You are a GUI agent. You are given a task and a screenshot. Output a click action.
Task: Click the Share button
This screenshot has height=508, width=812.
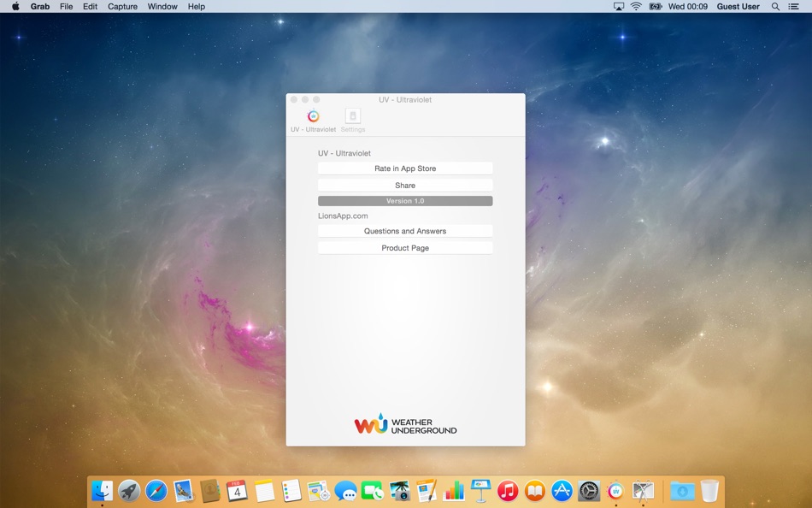click(404, 185)
